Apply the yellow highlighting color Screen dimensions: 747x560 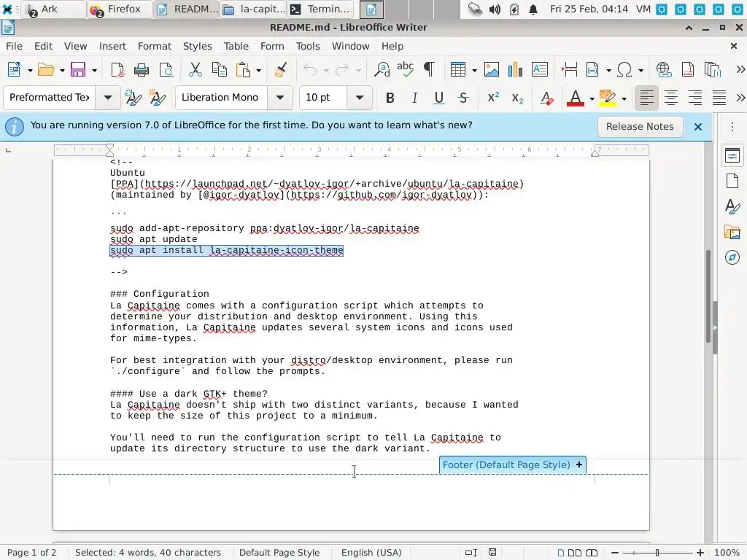[608, 98]
